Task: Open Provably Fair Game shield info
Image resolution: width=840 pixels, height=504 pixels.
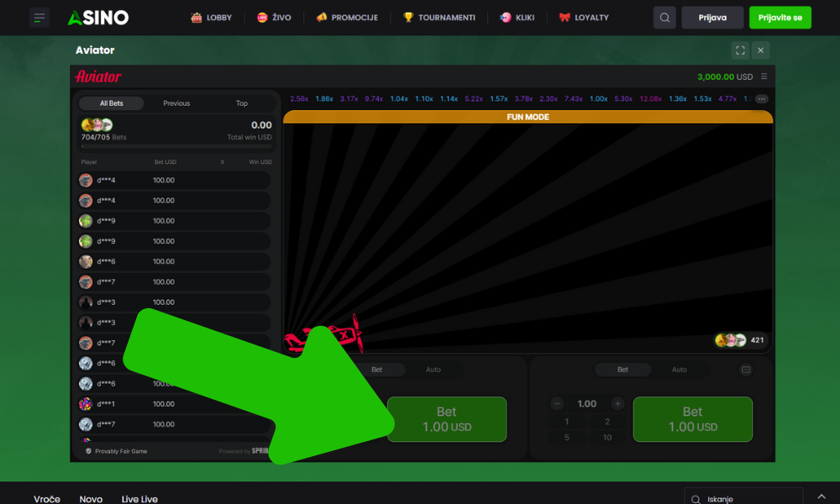Action: click(88, 451)
